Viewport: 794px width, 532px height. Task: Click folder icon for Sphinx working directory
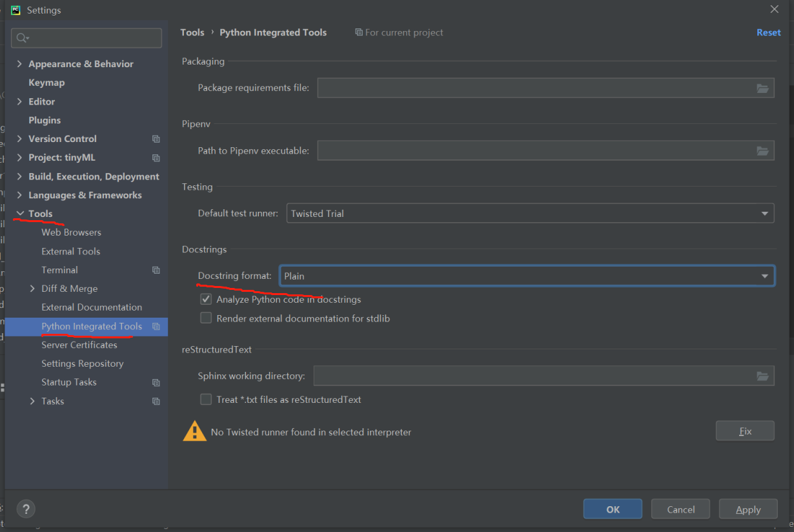pyautogui.click(x=762, y=376)
